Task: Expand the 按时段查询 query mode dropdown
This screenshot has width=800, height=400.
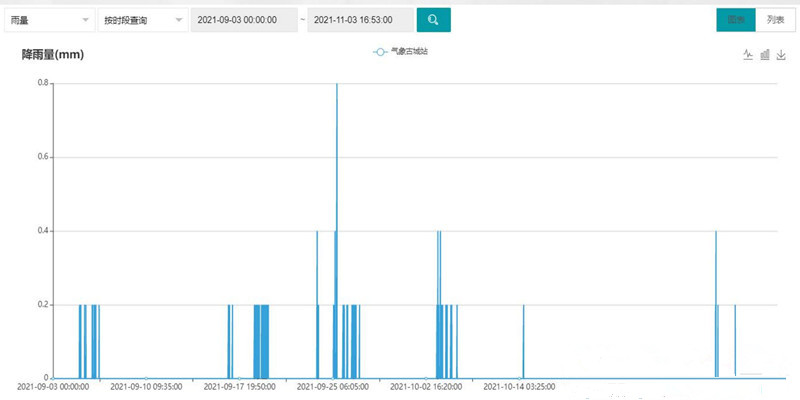Action: [x=142, y=20]
